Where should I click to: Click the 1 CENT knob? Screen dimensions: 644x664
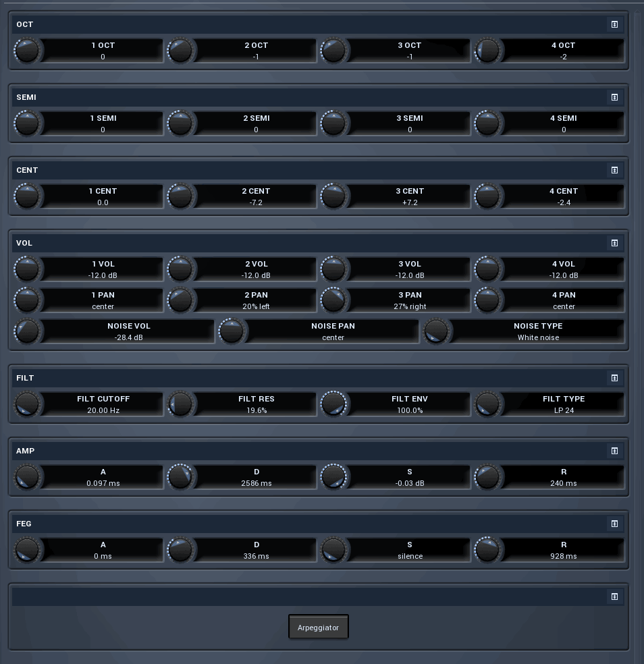point(27,196)
